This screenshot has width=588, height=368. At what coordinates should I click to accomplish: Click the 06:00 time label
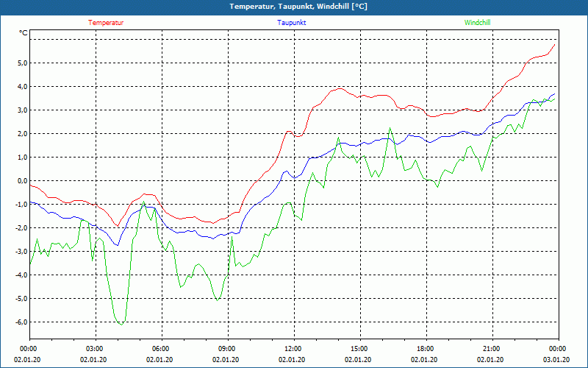161,349
